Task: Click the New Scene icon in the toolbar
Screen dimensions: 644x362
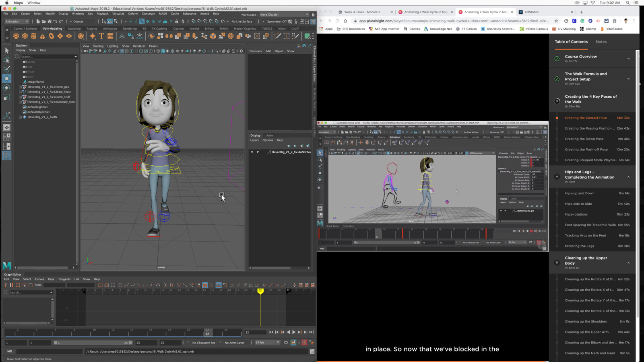Action: click(x=38, y=21)
